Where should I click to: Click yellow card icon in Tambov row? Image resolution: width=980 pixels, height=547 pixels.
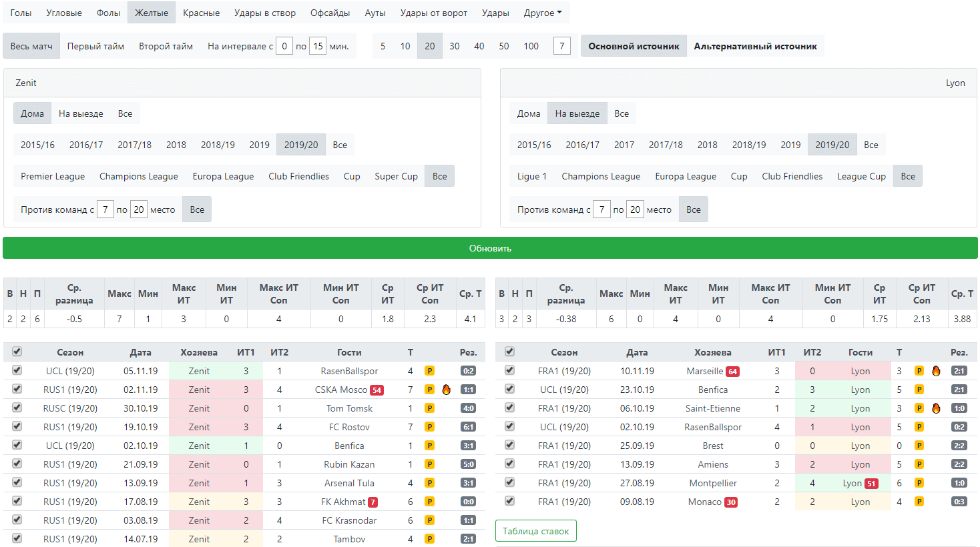pos(430,539)
